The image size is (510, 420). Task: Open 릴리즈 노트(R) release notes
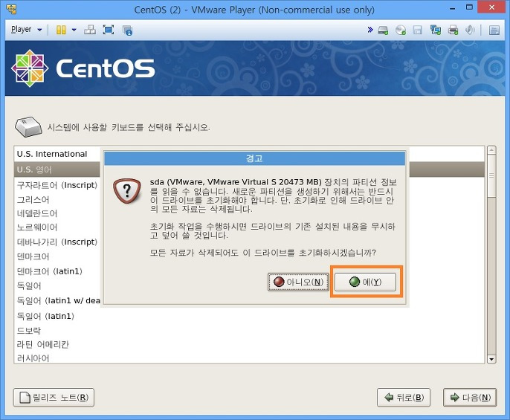[54, 397]
